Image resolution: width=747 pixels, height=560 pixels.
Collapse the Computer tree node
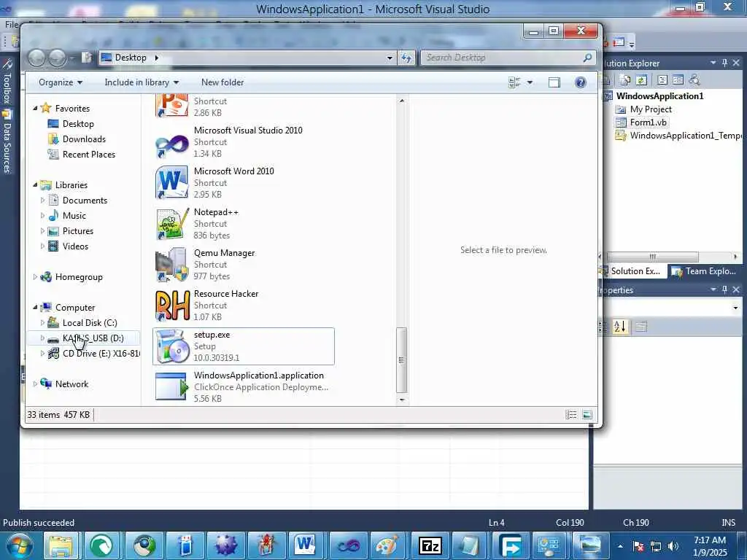(35, 308)
